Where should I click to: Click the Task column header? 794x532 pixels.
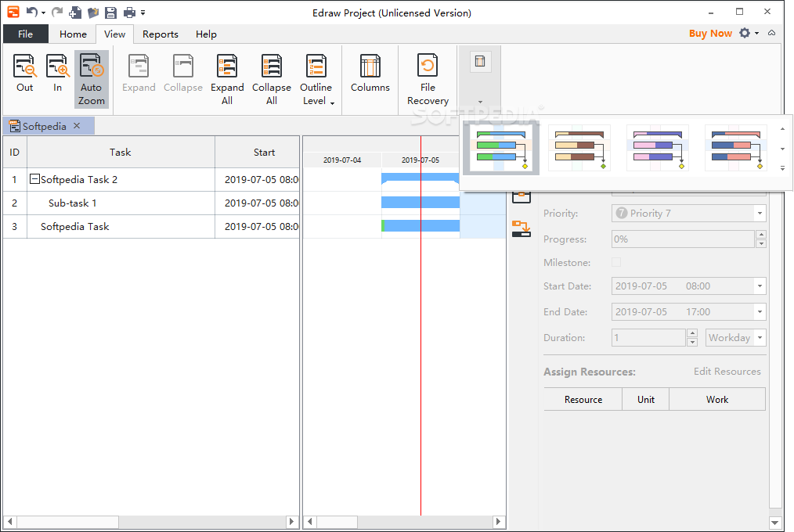point(121,152)
